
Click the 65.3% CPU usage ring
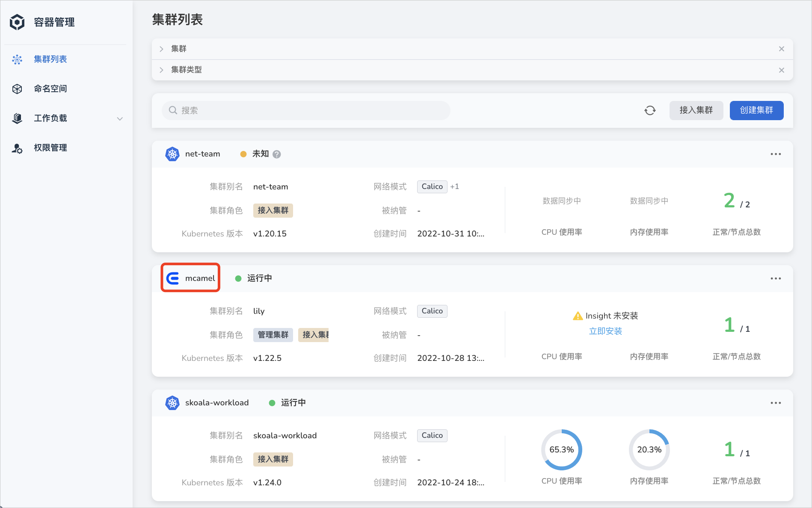[561, 450]
